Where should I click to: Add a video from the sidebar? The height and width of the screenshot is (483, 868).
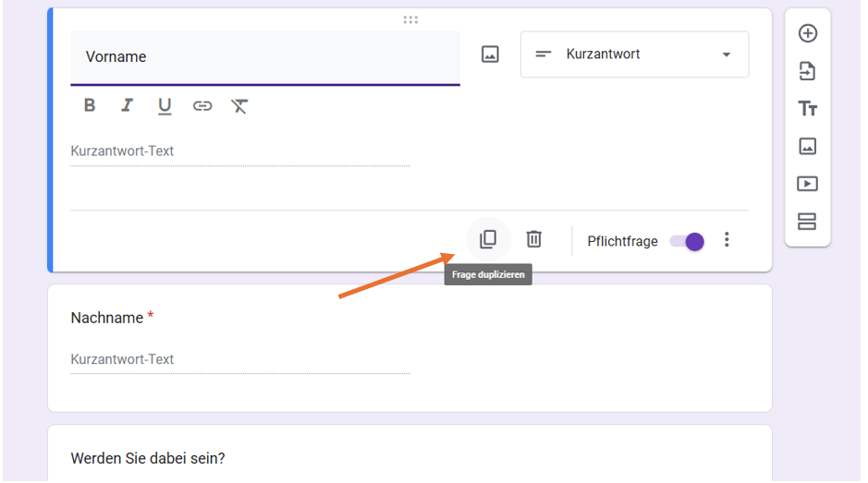[x=807, y=184]
